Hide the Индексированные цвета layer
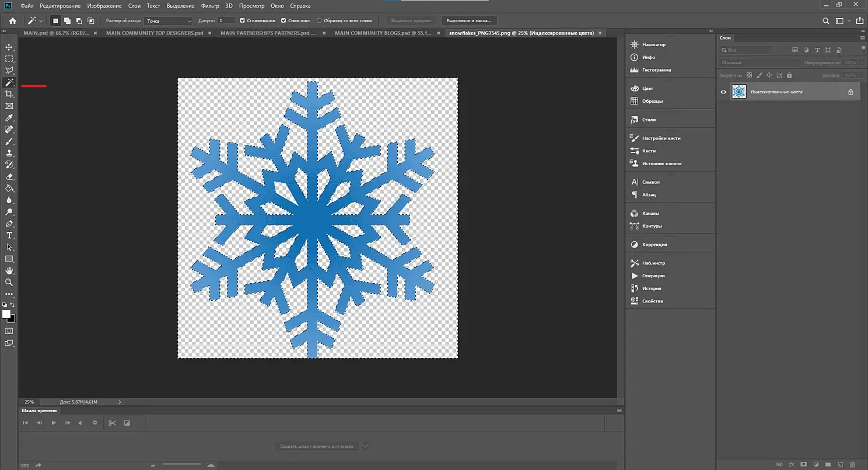This screenshot has width=868, height=470. point(723,92)
